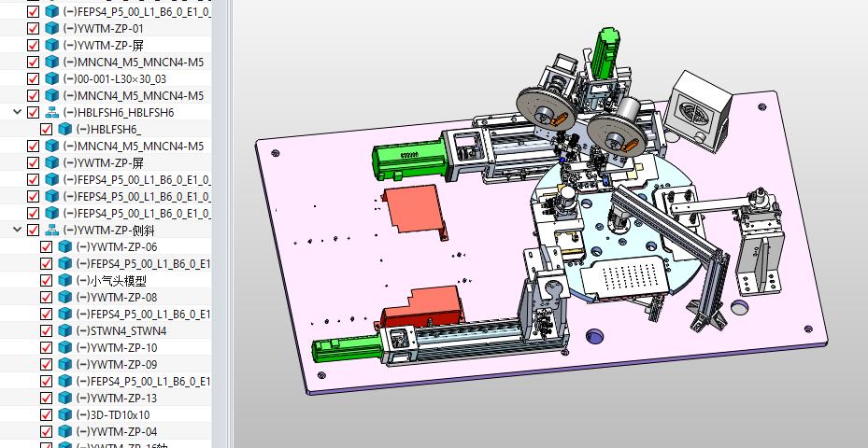Select the 3D-TD10x10 part name
The height and width of the screenshot is (448, 868).
113,414
